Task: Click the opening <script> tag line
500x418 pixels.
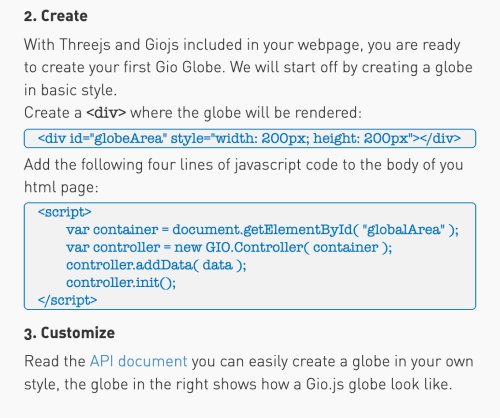Action: [x=65, y=212]
